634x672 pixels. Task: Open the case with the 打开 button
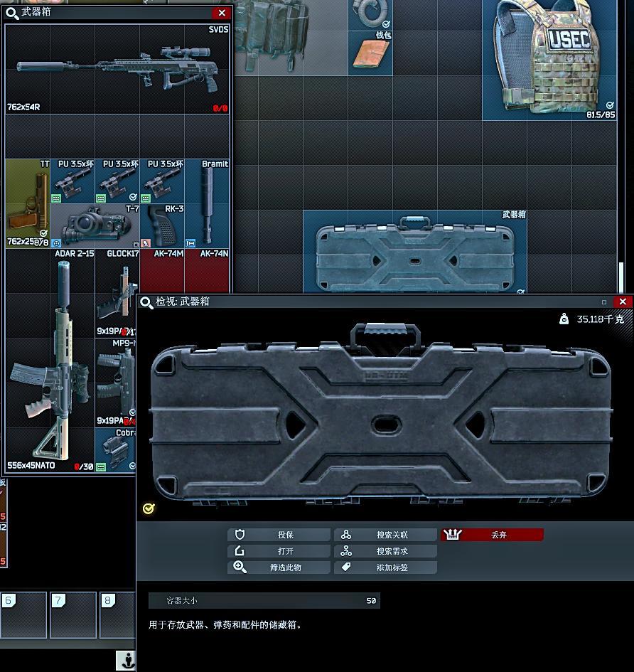click(x=279, y=551)
